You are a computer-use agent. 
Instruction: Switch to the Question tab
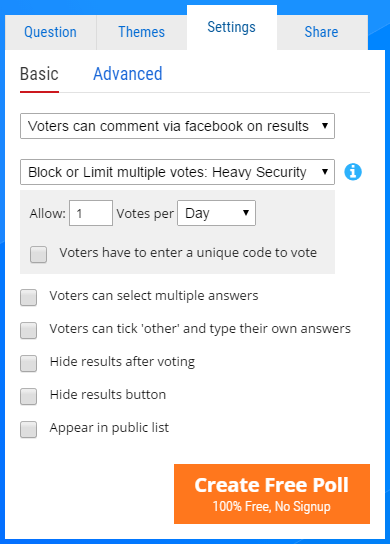point(51,32)
